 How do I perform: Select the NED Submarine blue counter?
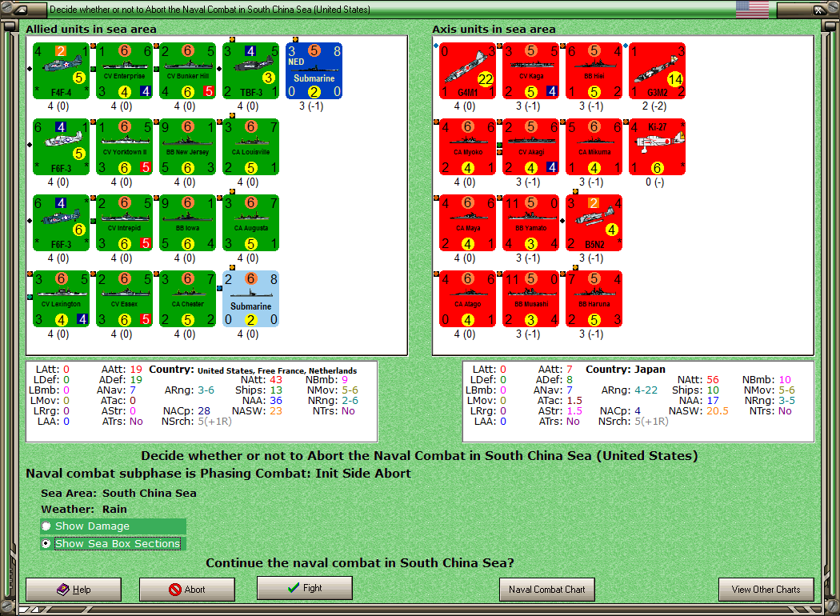pos(314,70)
